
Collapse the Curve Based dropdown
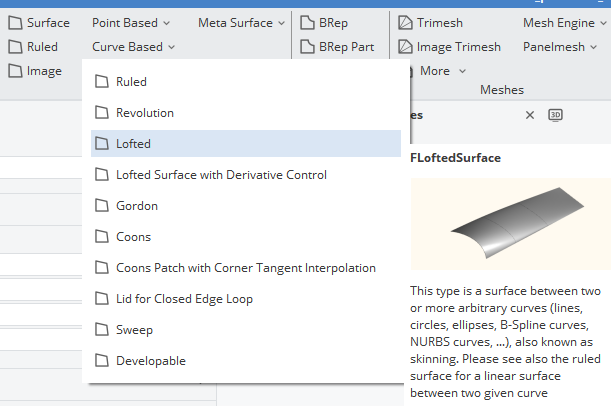133,47
